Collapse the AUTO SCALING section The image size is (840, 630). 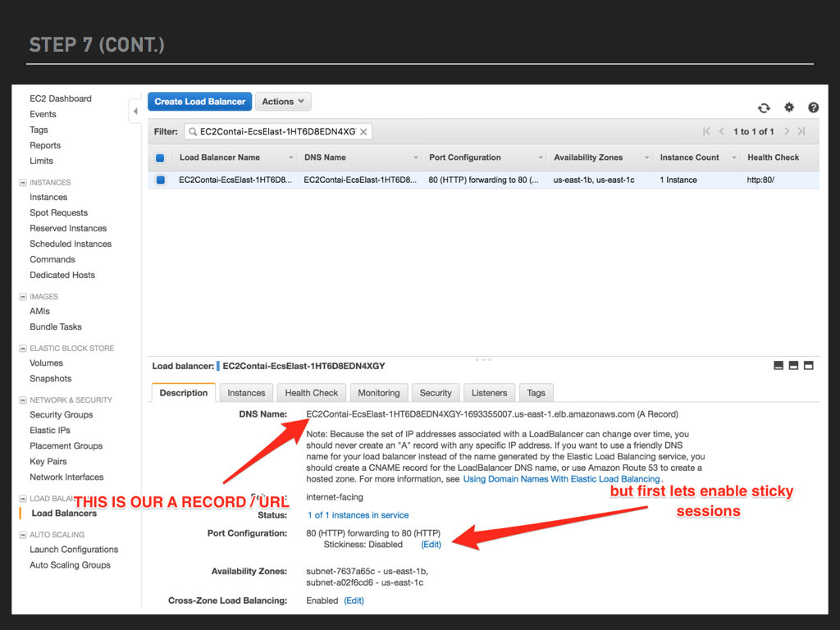point(22,535)
